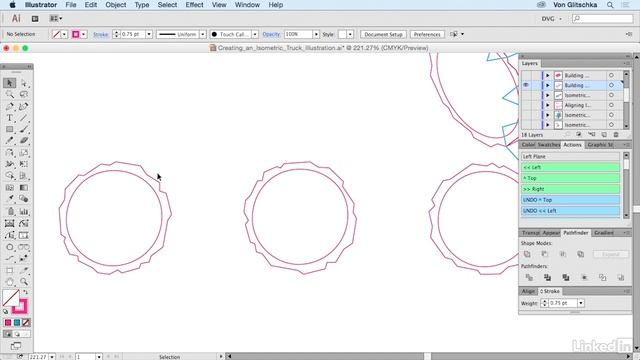Select the Zoom tool in toolbox
The height and width of the screenshot is (360, 640).
(x=24, y=282)
